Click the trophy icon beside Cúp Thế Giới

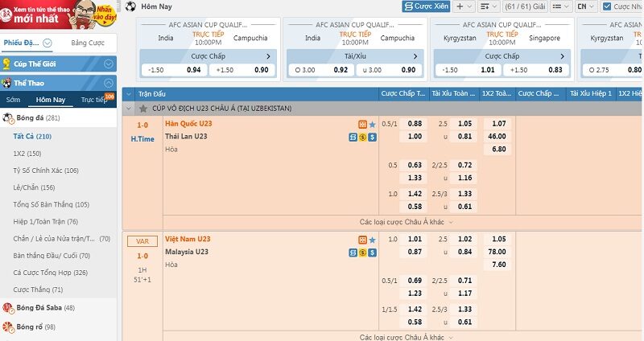point(6,64)
